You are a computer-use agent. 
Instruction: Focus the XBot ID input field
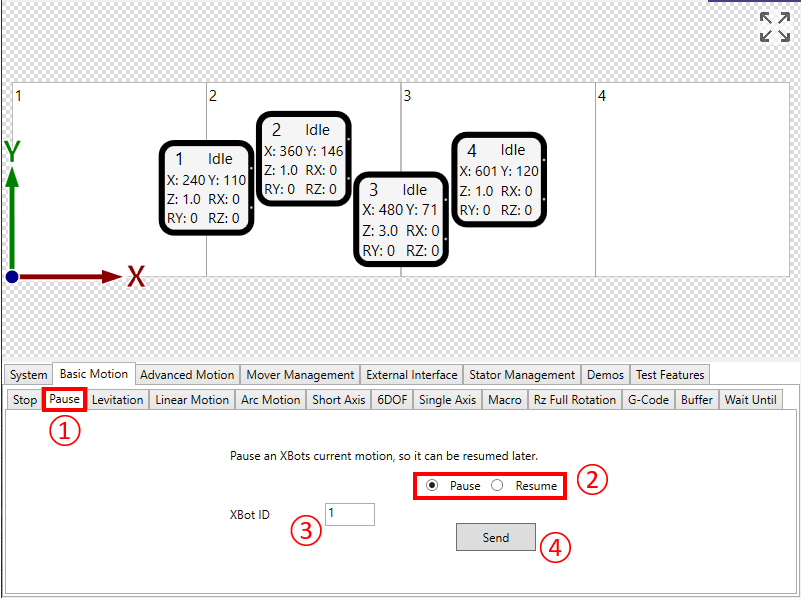tap(349, 514)
